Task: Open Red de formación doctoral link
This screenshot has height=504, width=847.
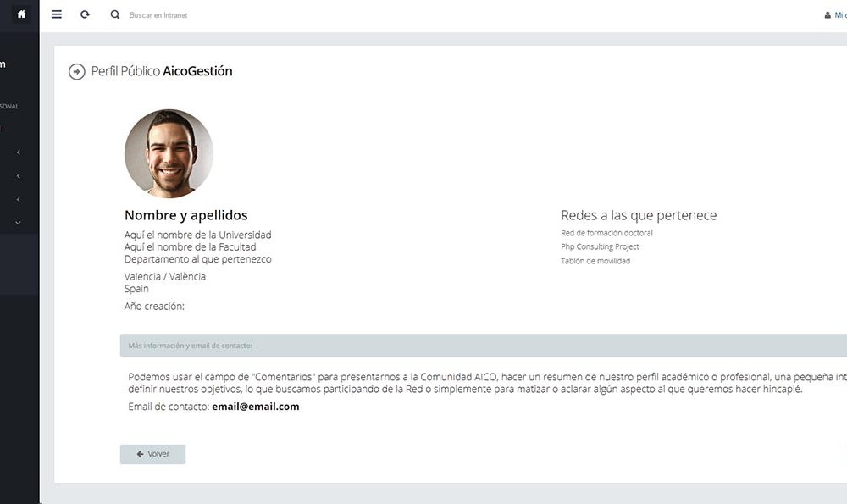Action: pyautogui.click(x=606, y=233)
